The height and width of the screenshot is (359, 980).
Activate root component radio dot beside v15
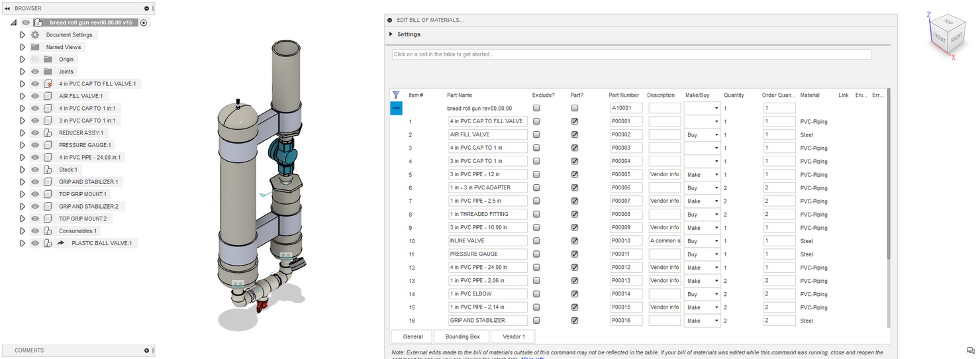pos(144,23)
